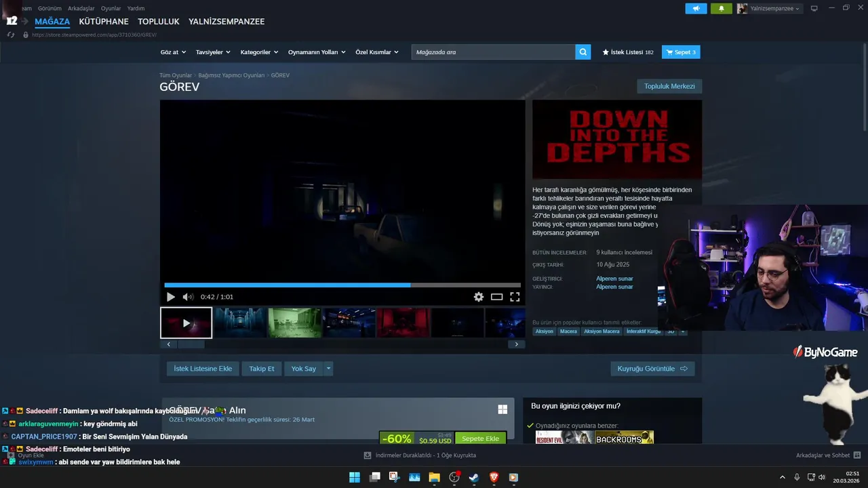Open the Bağımsız Yapımcı Oyunları breadcrumb link
The image size is (868, 488).
coord(231,75)
